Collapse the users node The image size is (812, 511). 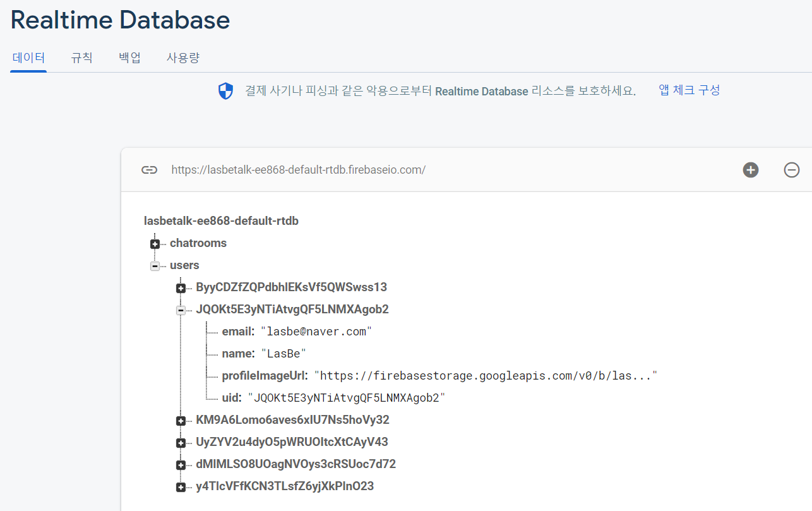pyautogui.click(x=155, y=266)
